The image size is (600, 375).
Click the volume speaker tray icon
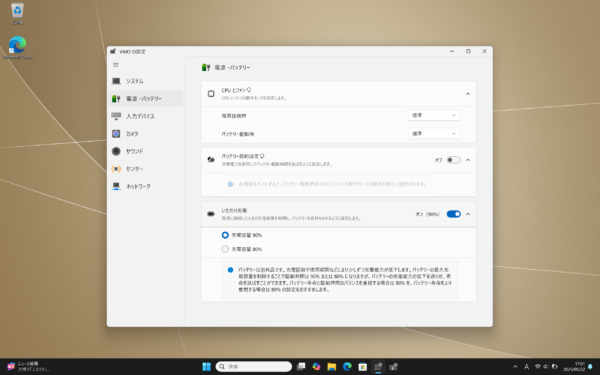(546, 367)
